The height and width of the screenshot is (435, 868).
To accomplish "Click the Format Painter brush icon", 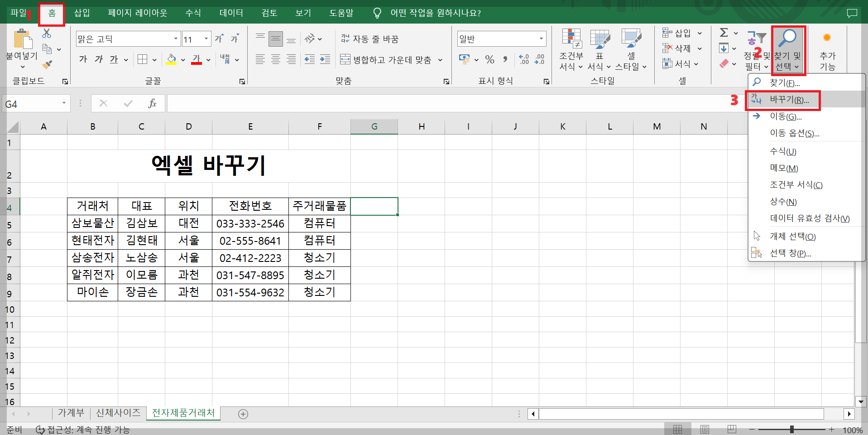I will tap(47, 65).
